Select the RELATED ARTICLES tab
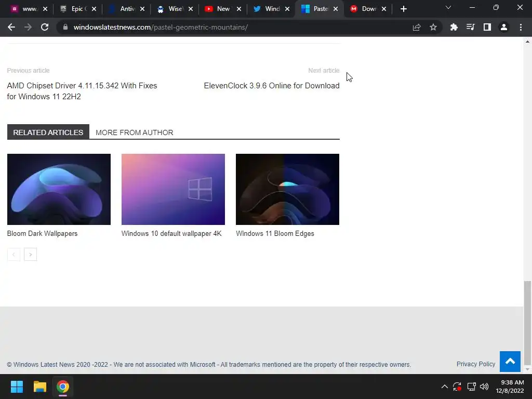The width and height of the screenshot is (532, 399). [48, 132]
